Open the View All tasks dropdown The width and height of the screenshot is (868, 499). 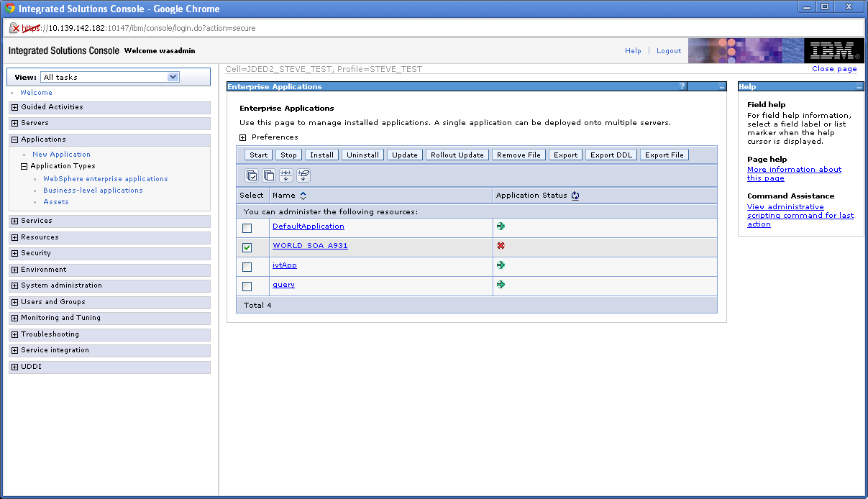click(x=110, y=77)
